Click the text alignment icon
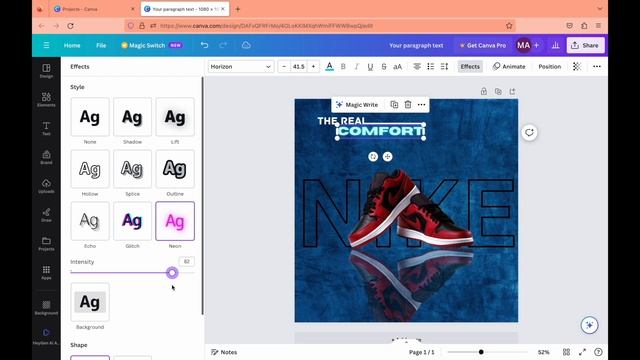Screen dimensions: 640x360 (417, 67)
